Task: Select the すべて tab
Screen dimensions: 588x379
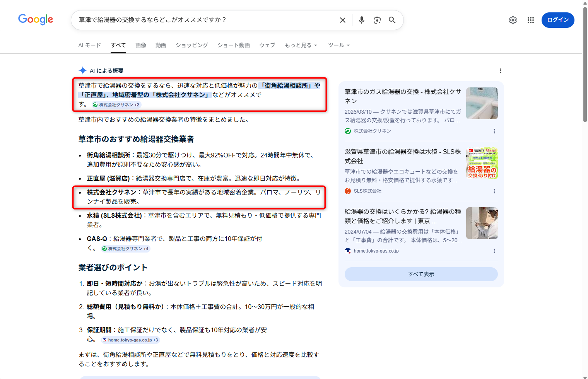Action: 118,45
